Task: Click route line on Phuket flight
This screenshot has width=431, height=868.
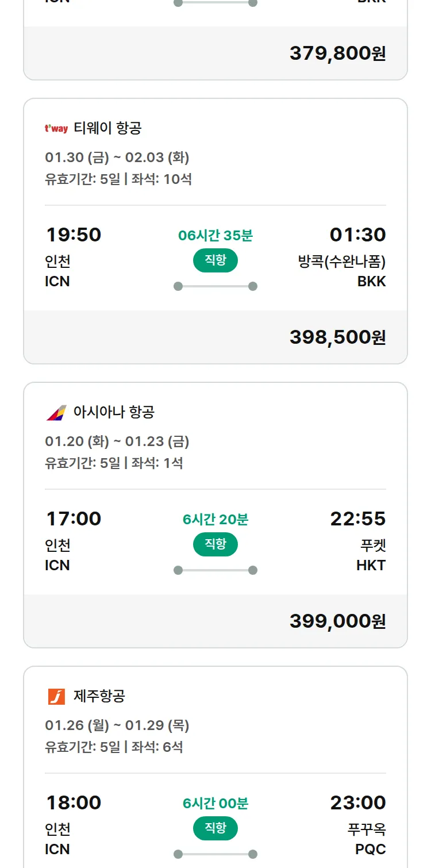Action: [x=215, y=570]
